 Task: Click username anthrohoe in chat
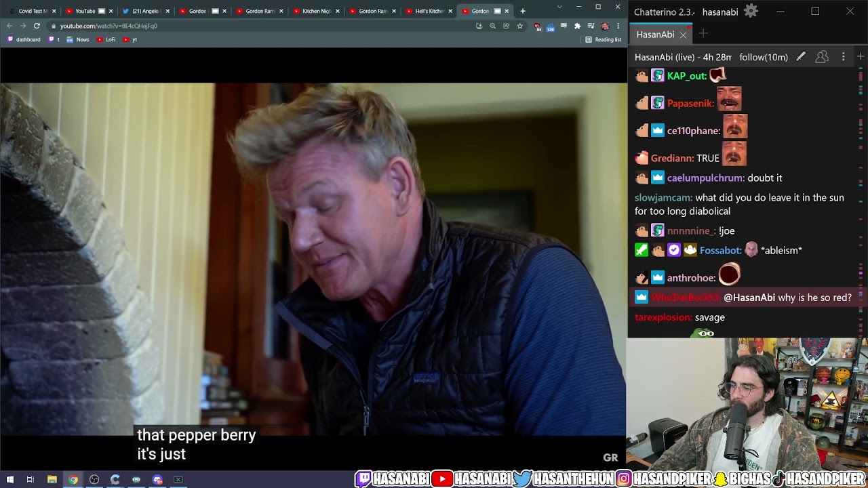coord(691,278)
